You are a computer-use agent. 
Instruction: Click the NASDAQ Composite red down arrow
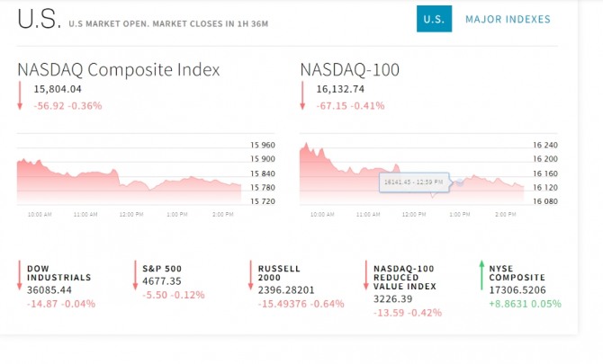coord(21,95)
